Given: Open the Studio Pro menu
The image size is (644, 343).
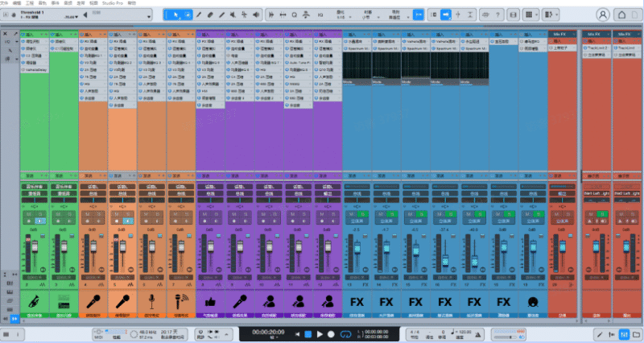Looking at the screenshot, I should 113,3.
